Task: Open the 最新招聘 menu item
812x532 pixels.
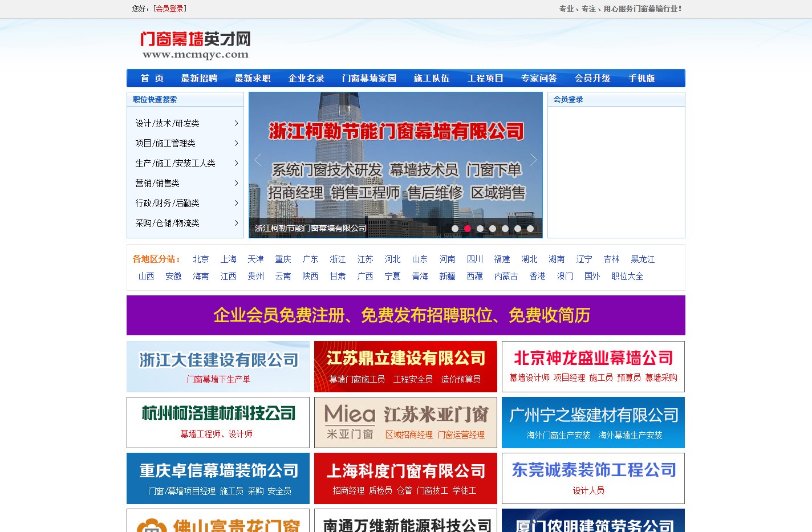Action: coord(199,78)
